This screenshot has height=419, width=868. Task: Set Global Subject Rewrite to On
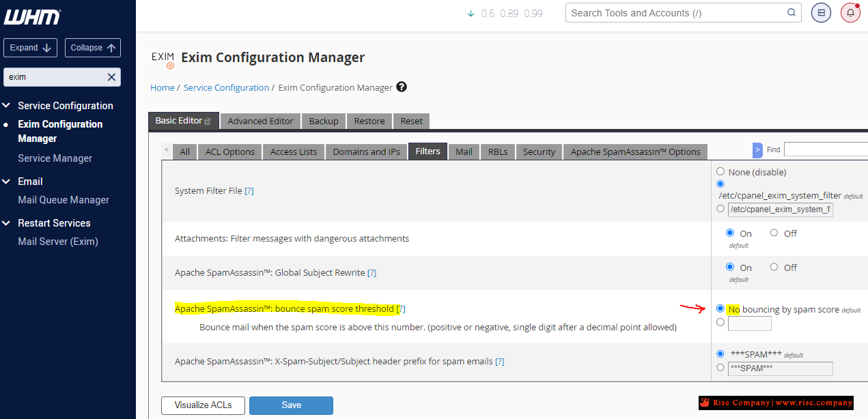tap(730, 267)
